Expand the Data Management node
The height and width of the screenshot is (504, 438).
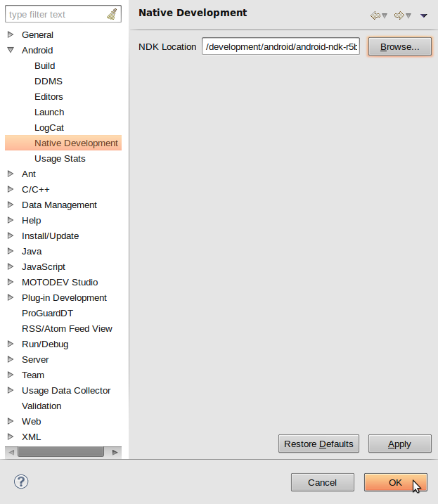(11, 205)
